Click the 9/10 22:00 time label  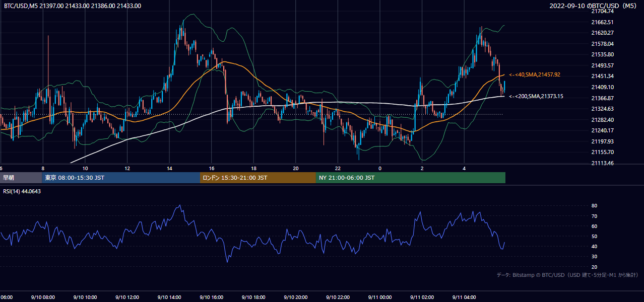[x=338, y=297]
